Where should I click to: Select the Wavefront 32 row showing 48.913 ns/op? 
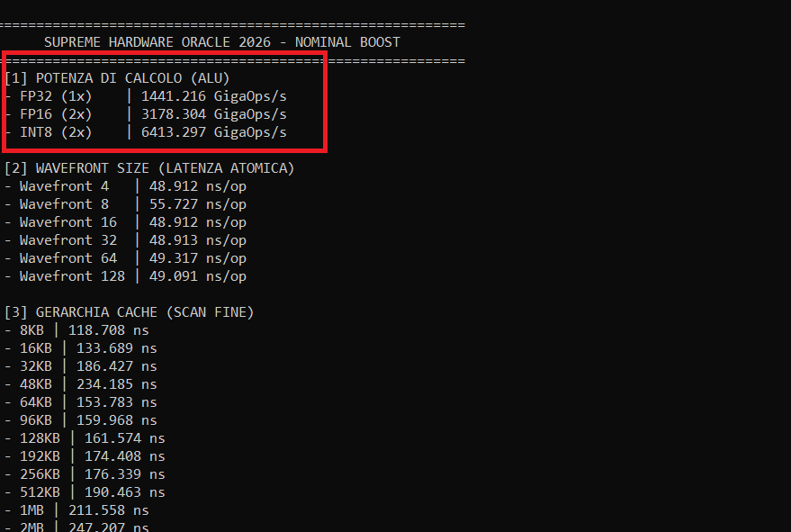point(126,240)
